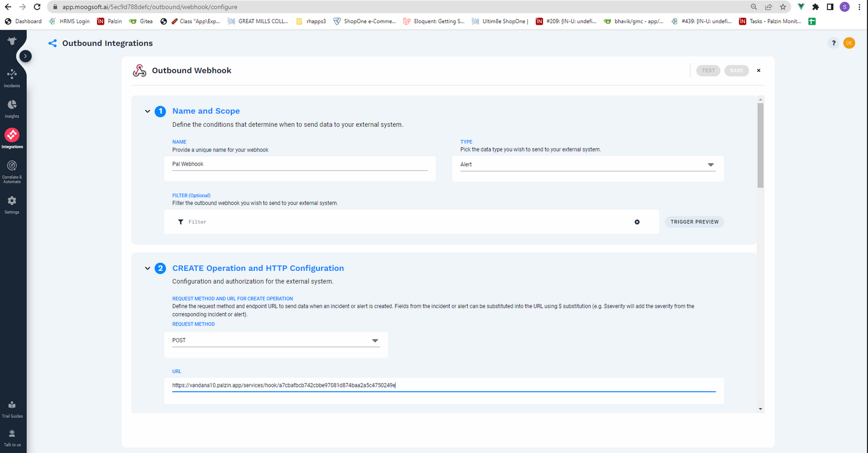Open the Incidents sidebar icon
Viewport: 868px width, 453px height.
[x=12, y=78]
